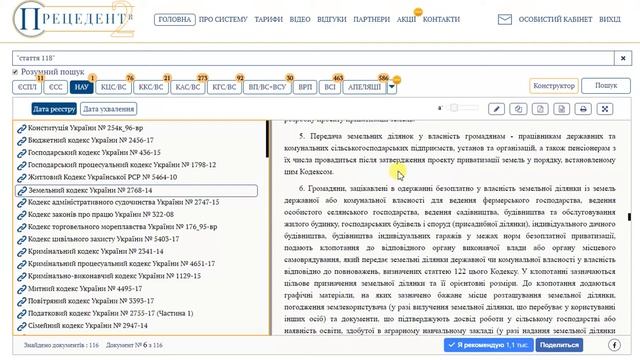
Task: Open Господарський процесуальний кодекс № 1798-12
Action: 122,165
